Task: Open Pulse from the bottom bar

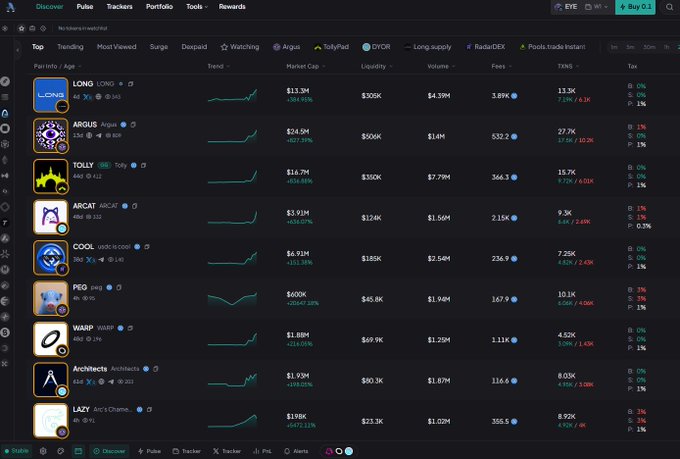Action: (x=149, y=451)
